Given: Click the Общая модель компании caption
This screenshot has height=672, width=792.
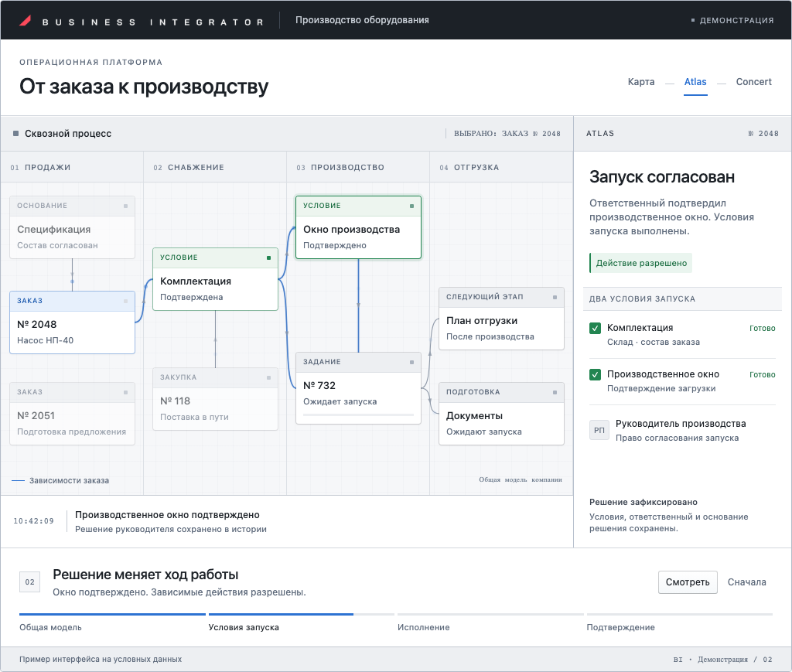Looking at the screenshot, I should (x=521, y=479).
